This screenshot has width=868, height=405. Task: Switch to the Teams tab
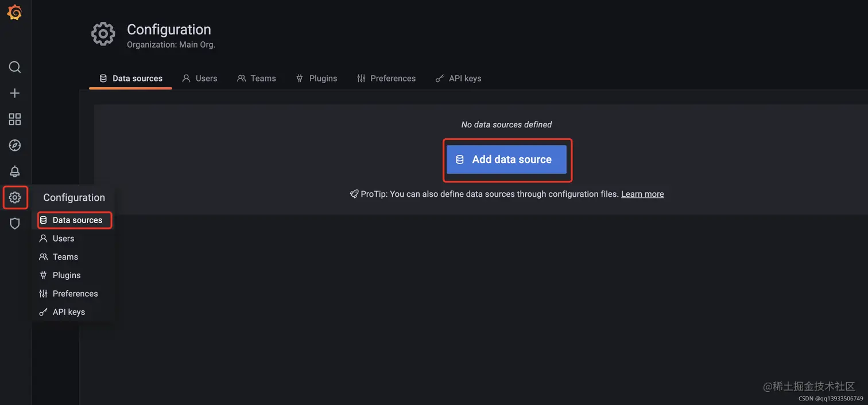coord(257,79)
